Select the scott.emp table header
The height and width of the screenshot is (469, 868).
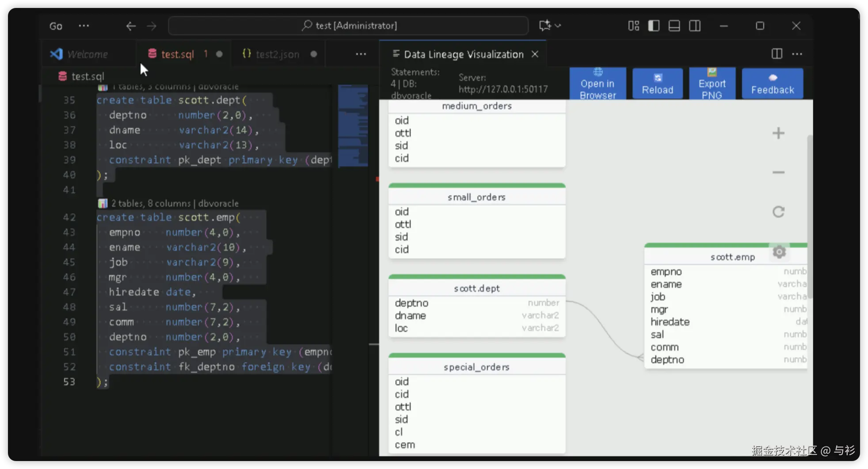(732, 257)
